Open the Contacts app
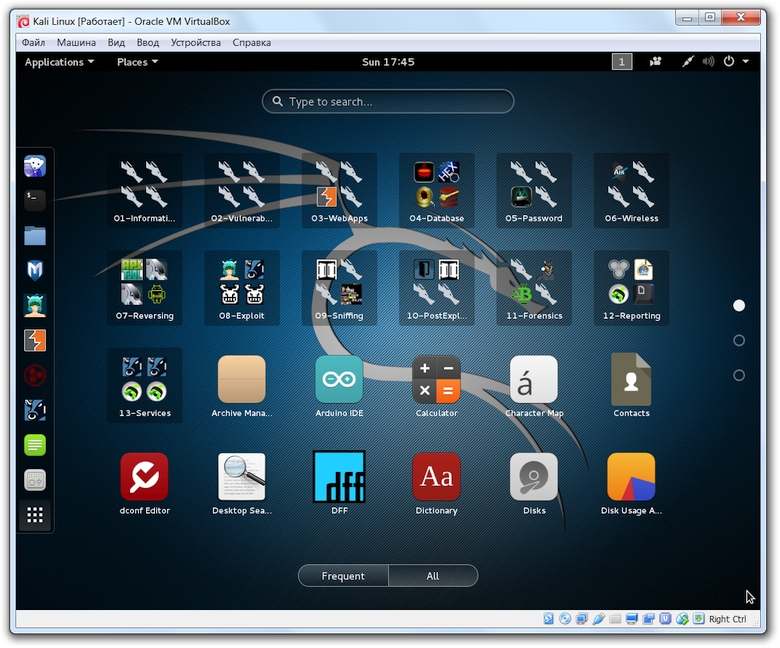The height and width of the screenshot is (648, 780). point(631,385)
